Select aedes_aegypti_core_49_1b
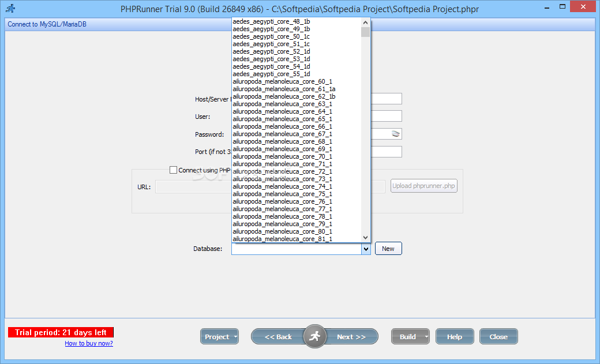The width and height of the screenshot is (600, 364). (x=296, y=29)
